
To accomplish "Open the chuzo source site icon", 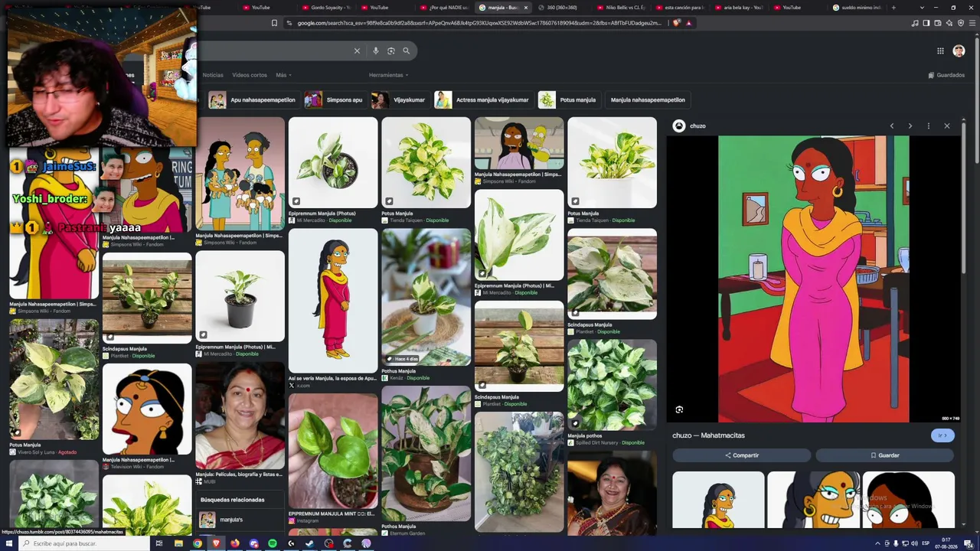I will 678,126.
